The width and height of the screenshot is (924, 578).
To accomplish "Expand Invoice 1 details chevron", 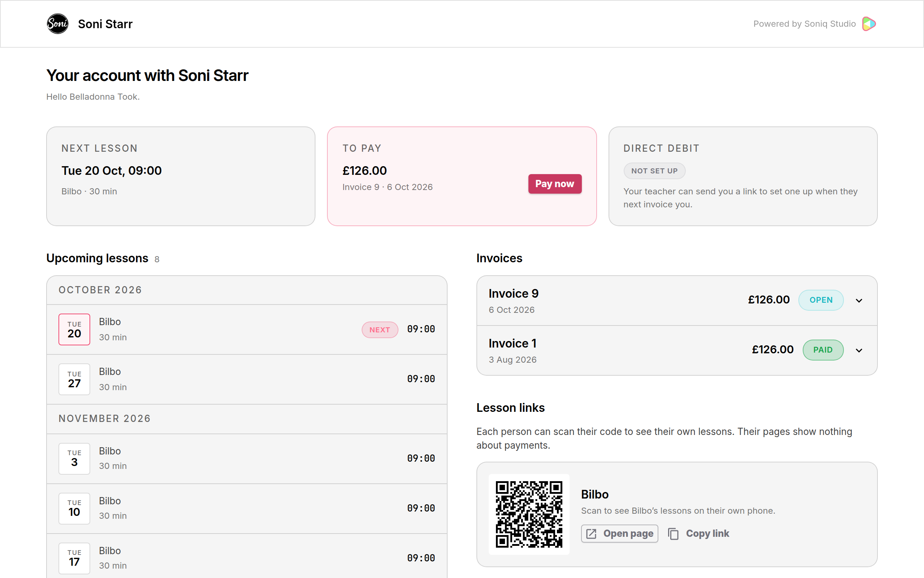I will 859,350.
